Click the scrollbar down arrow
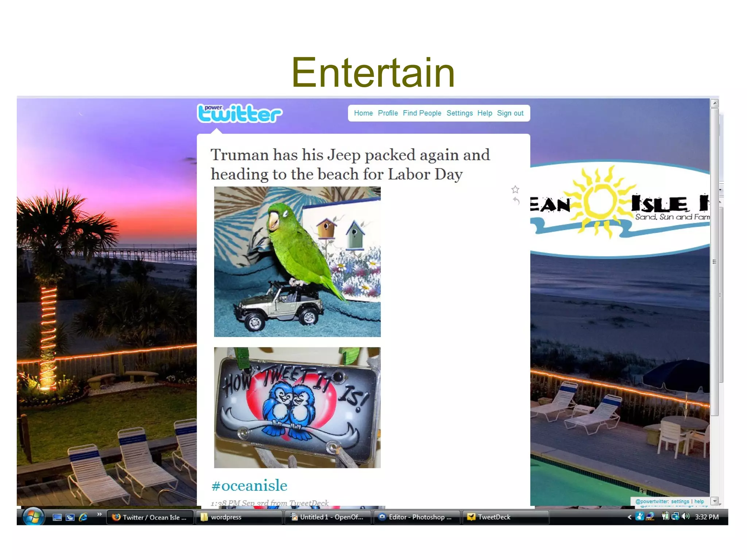This screenshot has height=560, width=747. [x=715, y=501]
